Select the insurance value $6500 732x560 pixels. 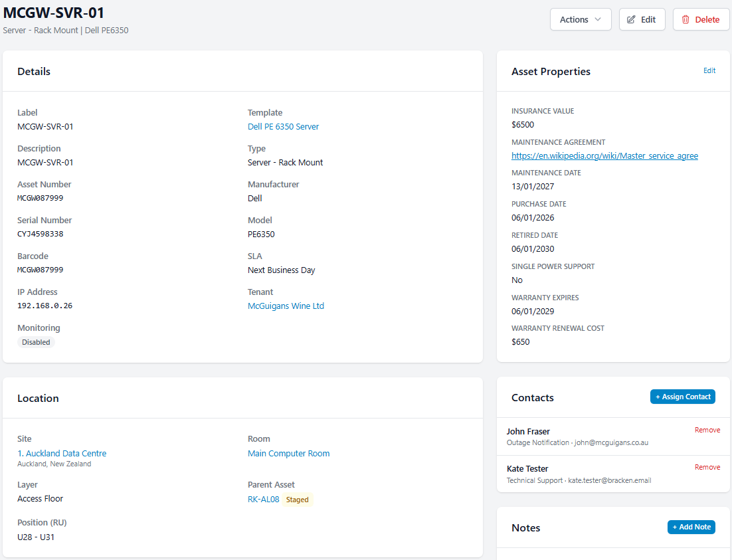pyautogui.click(x=522, y=125)
